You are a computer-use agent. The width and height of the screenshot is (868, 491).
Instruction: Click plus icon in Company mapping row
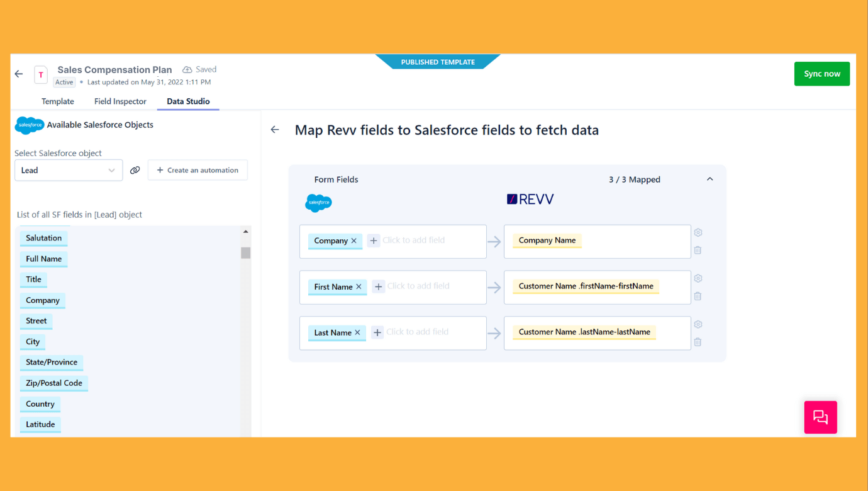pos(374,240)
